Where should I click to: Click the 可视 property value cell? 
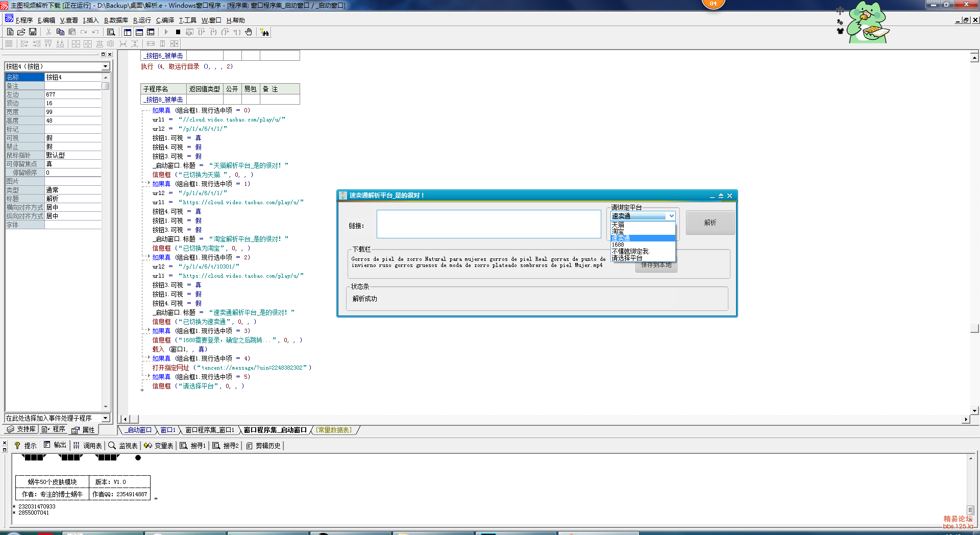pyautogui.click(x=73, y=138)
